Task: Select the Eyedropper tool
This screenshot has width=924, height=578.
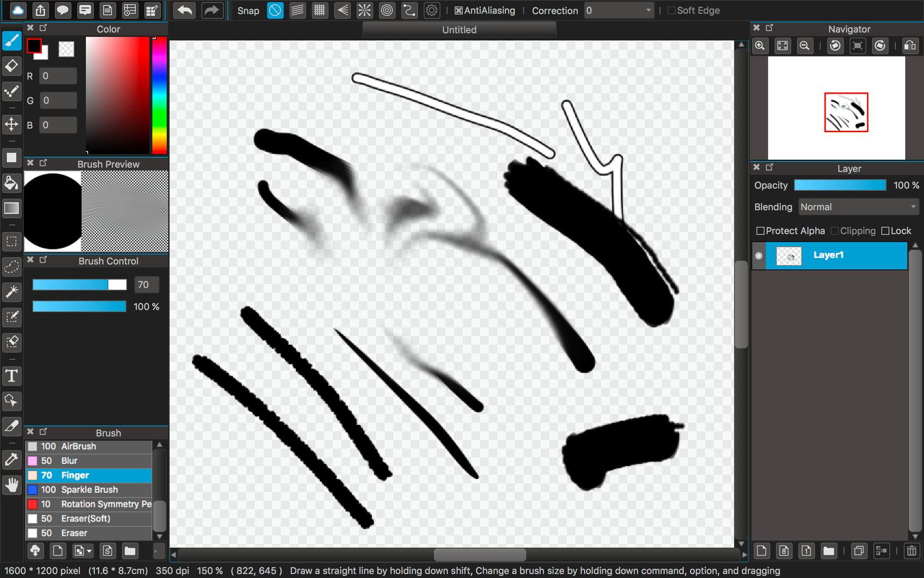Action: coord(11,460)
